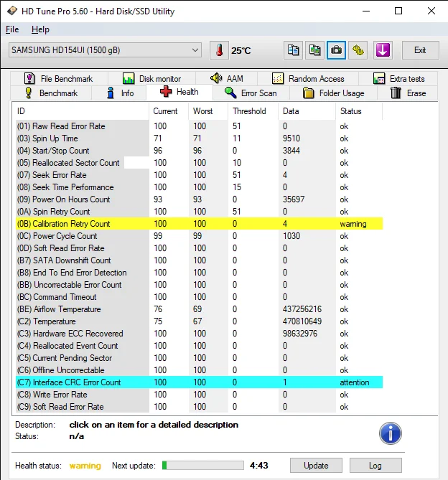Select the (0C) Power Cycle Count row
Viewport: 448px width, 480px height.
point(199,236)
